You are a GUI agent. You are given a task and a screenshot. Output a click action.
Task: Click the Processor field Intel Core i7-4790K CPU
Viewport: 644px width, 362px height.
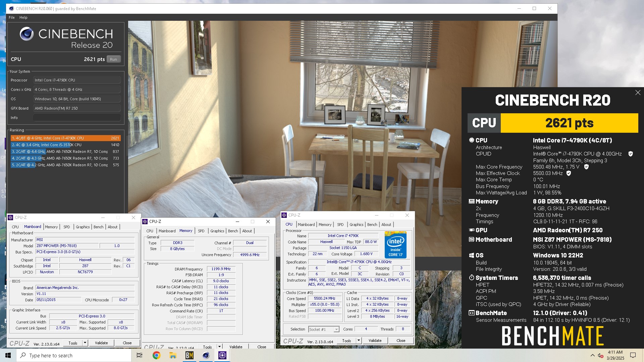pos(77,80)
